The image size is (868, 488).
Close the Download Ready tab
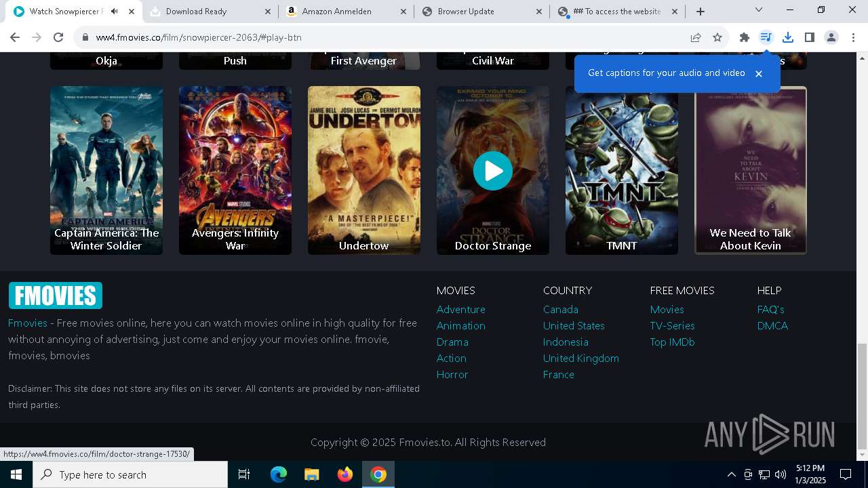267,12
